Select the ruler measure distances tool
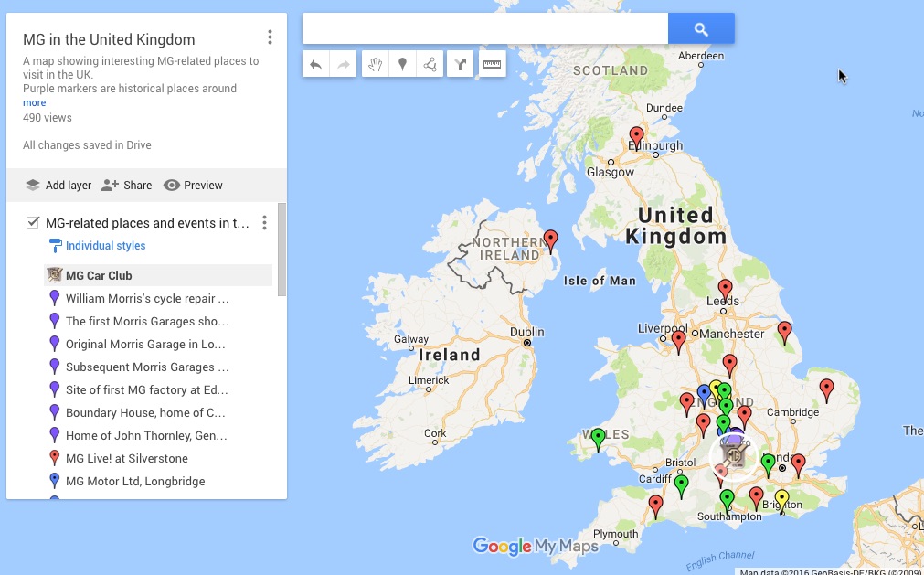 coord(492,64)
